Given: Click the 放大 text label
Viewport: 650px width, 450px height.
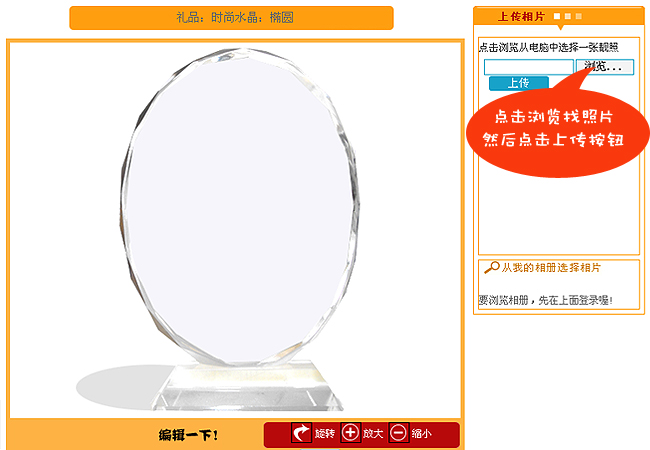Looking at the screenshot, I should click(373, 434).
